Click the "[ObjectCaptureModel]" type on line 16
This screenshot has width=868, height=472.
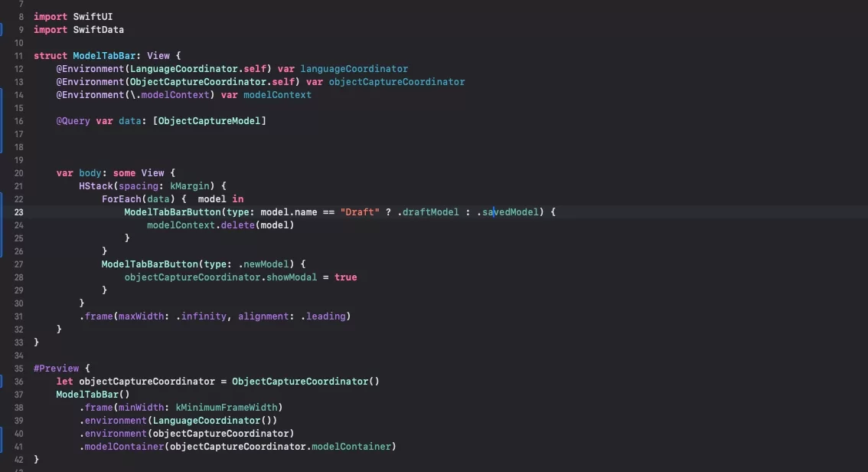209,121
